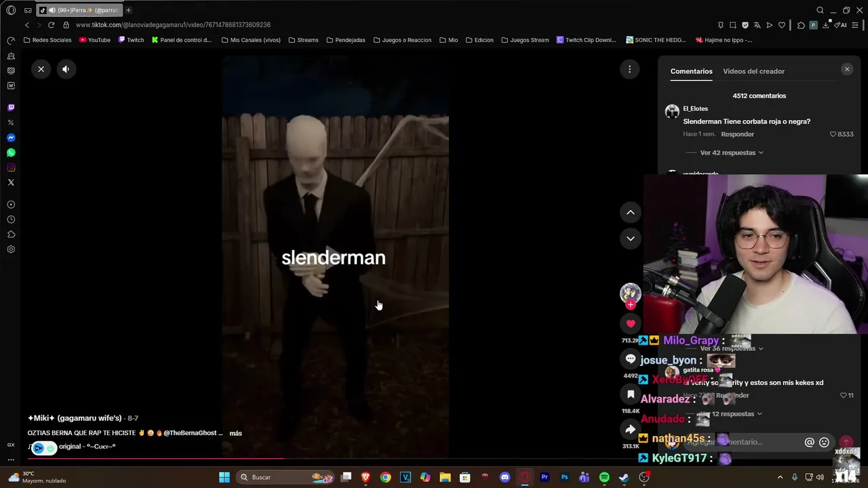Open the video's three-dot options menu
This screenshot has width=868, height=488.
pyautogui.click(x=629, y=69)
